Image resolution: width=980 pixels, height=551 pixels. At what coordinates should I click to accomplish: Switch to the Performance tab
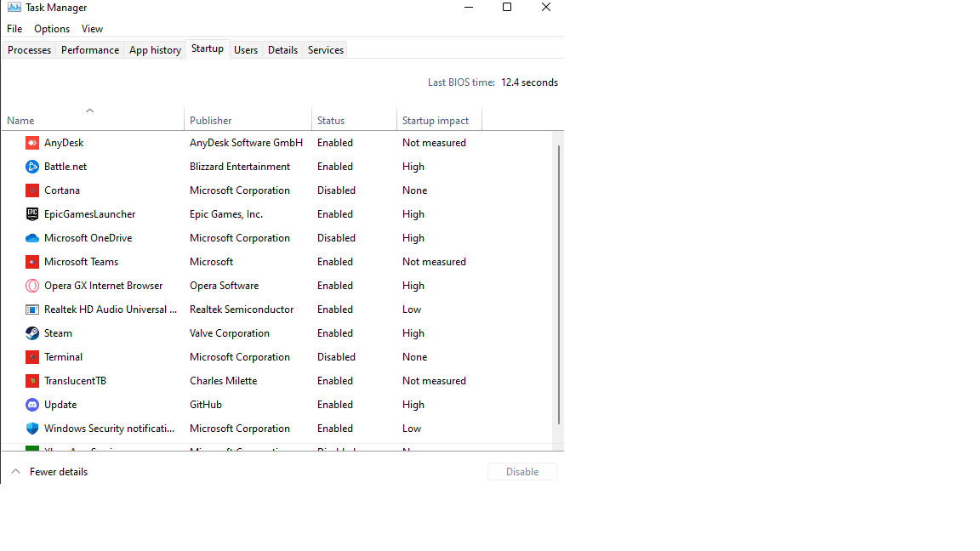point(90,50)
